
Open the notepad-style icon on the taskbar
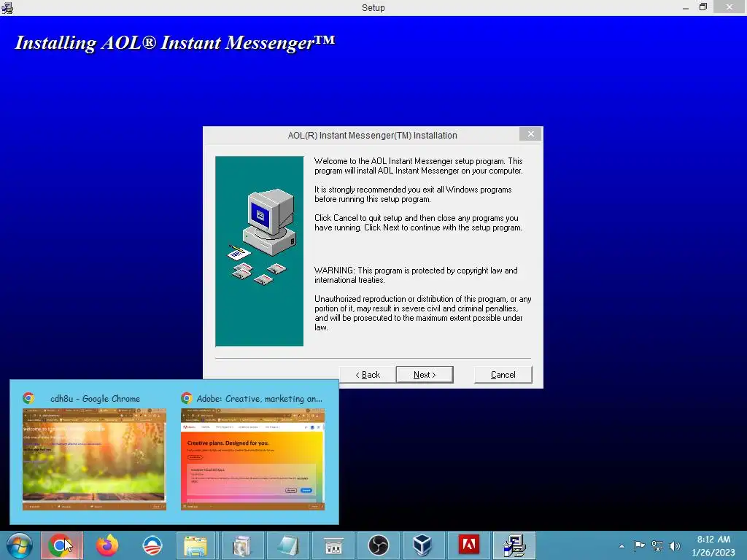pos(287,545)
